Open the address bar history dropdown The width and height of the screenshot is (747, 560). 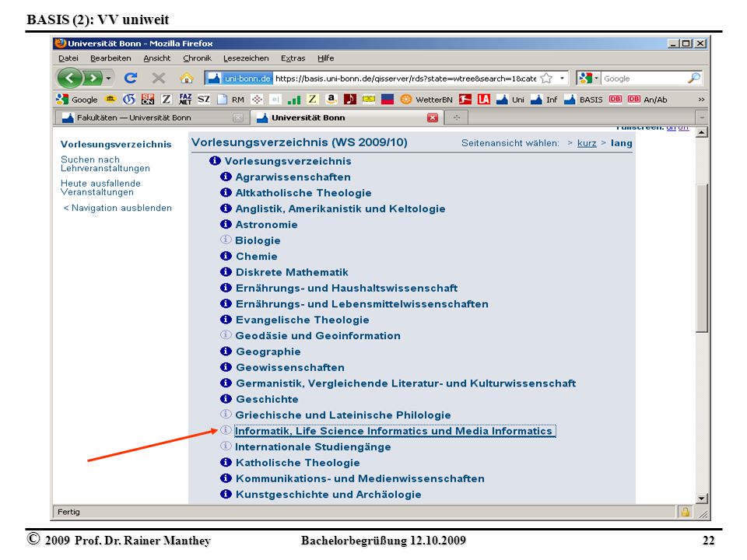click(562, 78)
